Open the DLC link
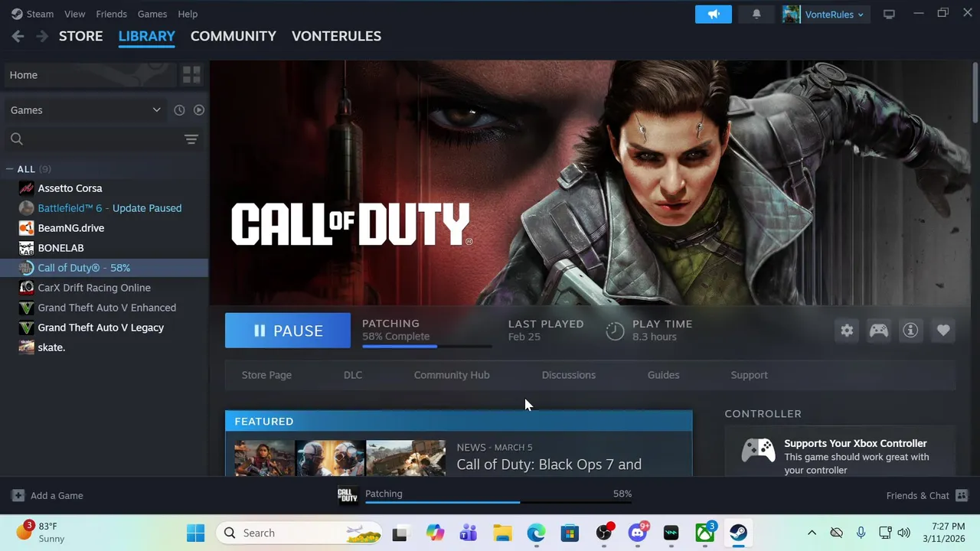The height and width of the screenshot is (551, 980). pyautogui.click(x=353, y=375)
